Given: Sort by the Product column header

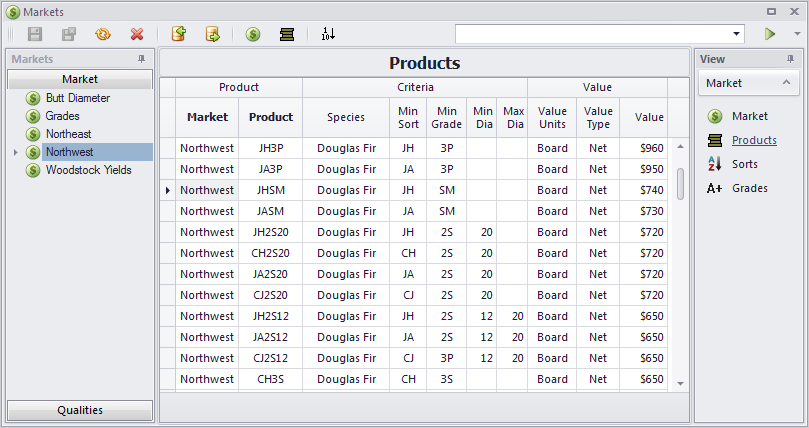Looking at the screenshot, I should tap(271, 117).
